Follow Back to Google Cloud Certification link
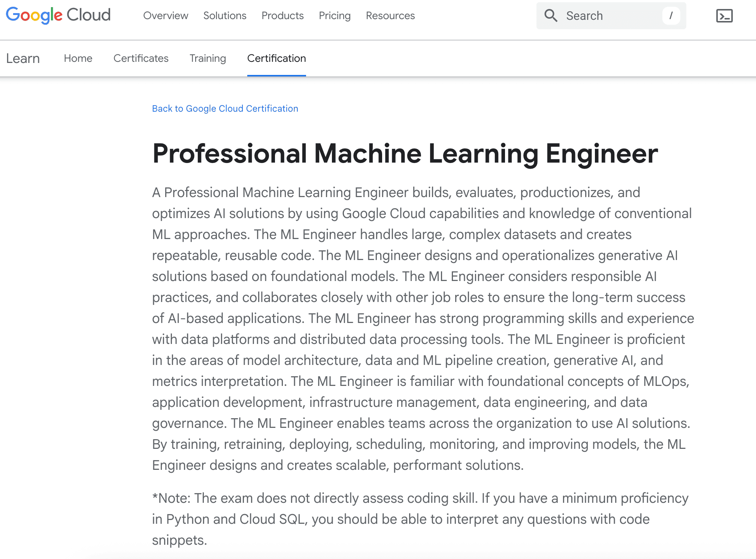Viewport: 756px width, 559px height. [x=225, y=108]
